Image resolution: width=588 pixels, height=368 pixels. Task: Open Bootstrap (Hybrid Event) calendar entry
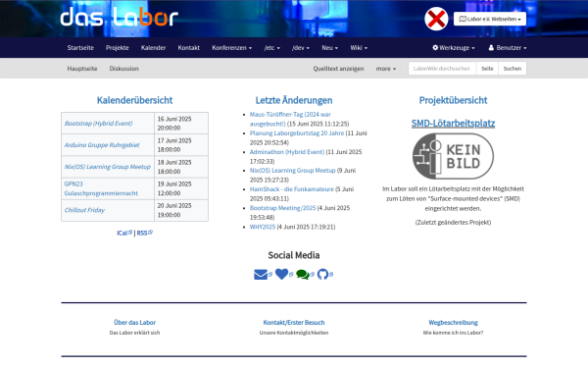point(98,124)
